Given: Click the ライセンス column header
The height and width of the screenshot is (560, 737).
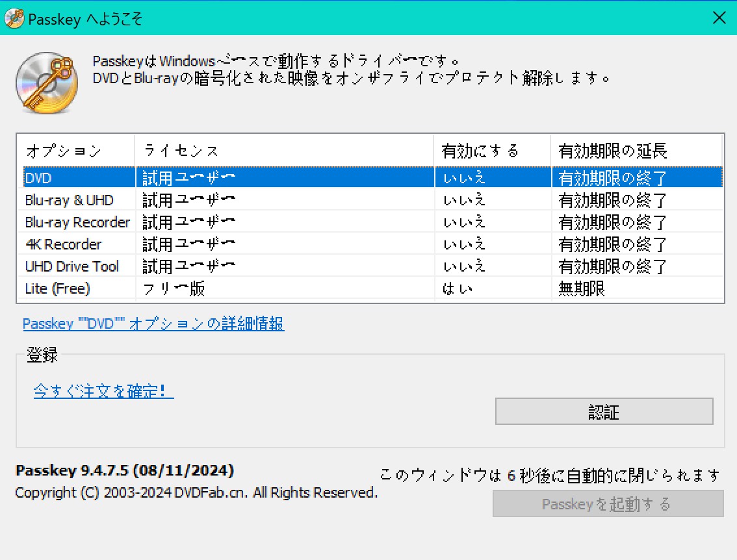Looking at the screenshot, I should pos(285,150).
